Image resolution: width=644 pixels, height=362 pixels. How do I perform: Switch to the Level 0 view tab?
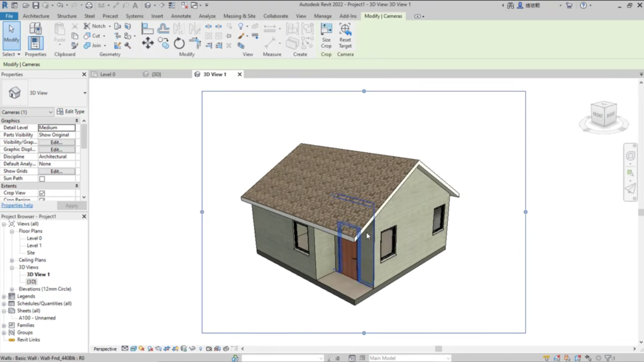pos(108,74)
